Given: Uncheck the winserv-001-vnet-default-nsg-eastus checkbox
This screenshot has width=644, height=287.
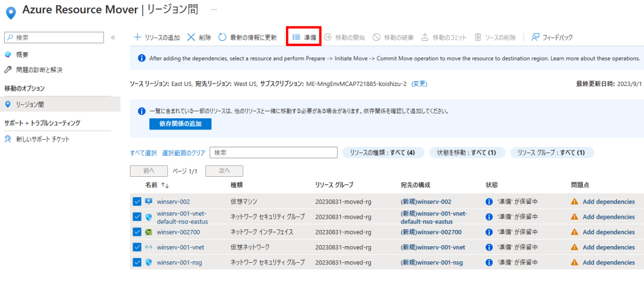Looking at the screenshot, I should tap(137, 217).
